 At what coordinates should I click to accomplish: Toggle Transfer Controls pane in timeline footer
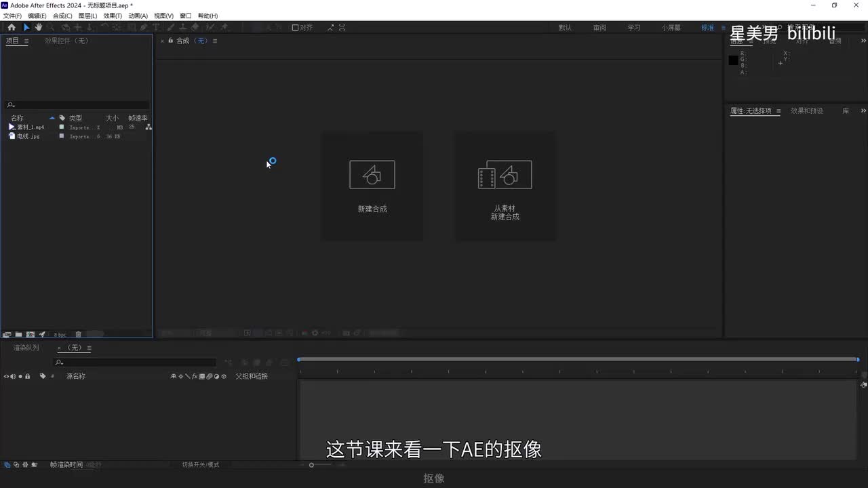[16, 465]
